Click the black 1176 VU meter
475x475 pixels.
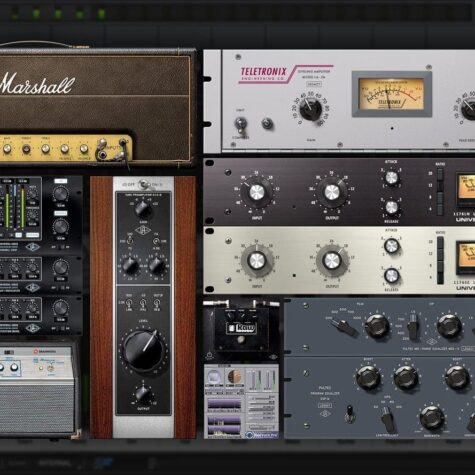click(x=466, y=190)
